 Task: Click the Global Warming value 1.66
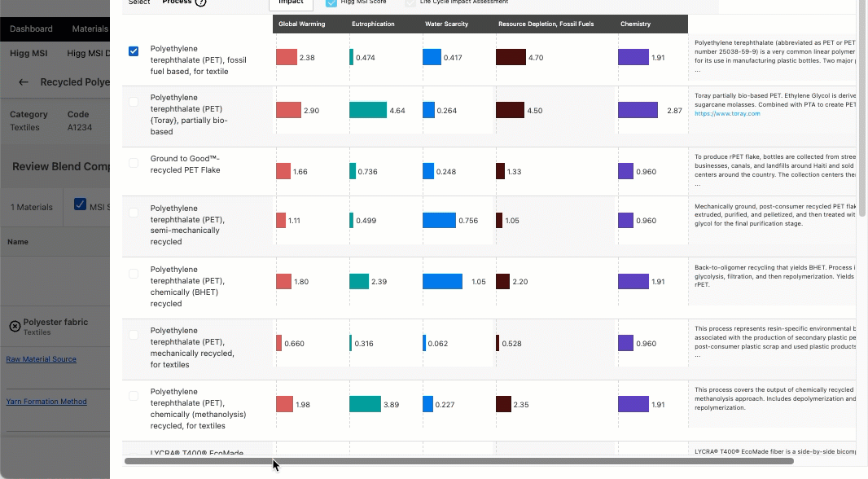coord(300,172)
